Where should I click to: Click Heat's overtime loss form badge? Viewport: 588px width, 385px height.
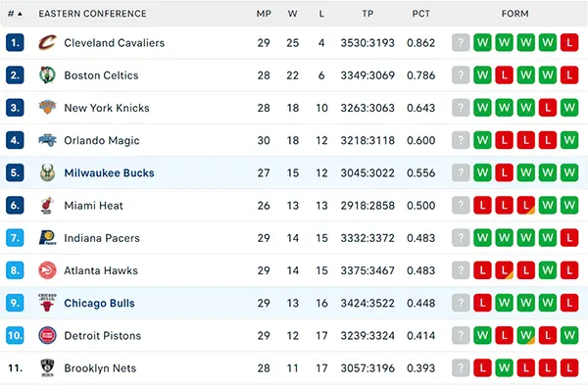pos(525,205)
